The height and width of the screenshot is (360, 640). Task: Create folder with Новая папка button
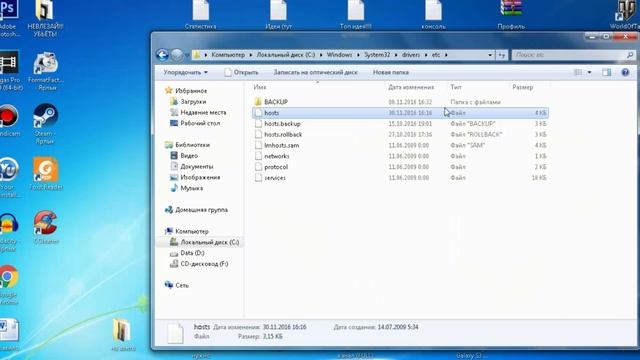coord(391,72)
